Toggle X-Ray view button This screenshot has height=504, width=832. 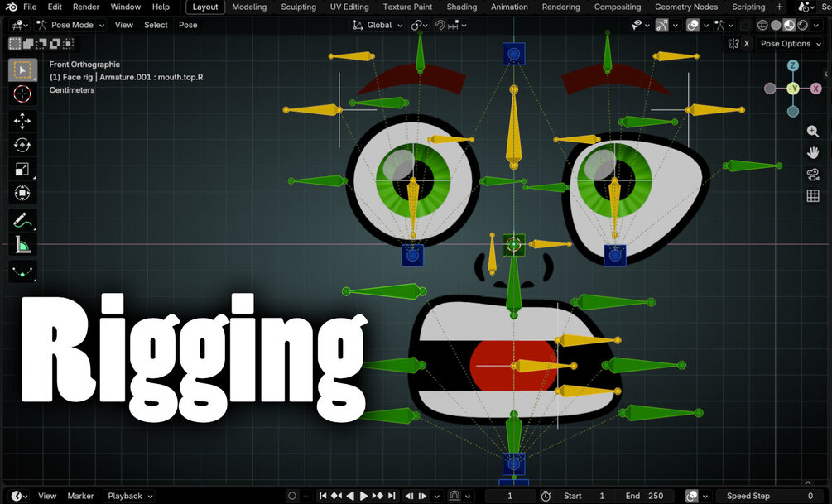(x=746, y=25)
